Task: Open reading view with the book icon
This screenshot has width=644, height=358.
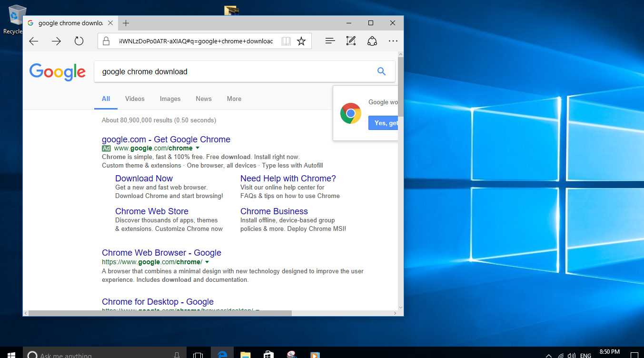Action: point(286,41)
